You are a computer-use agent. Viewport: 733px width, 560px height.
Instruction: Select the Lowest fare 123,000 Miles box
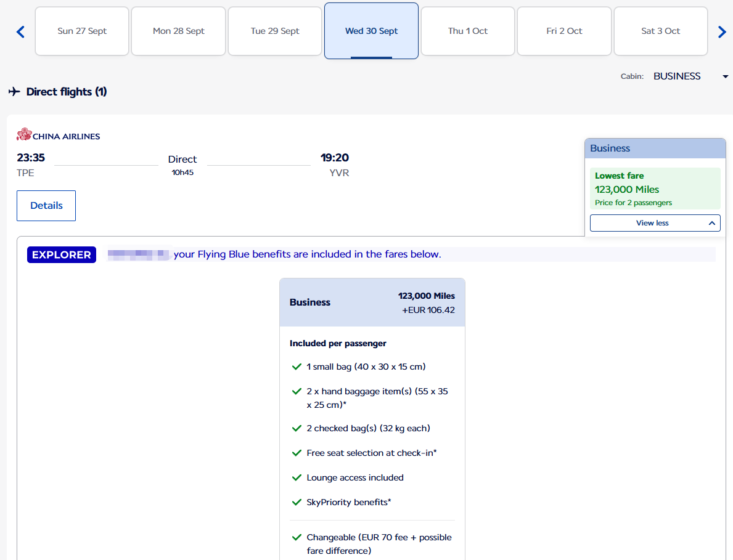coord(655,189)
